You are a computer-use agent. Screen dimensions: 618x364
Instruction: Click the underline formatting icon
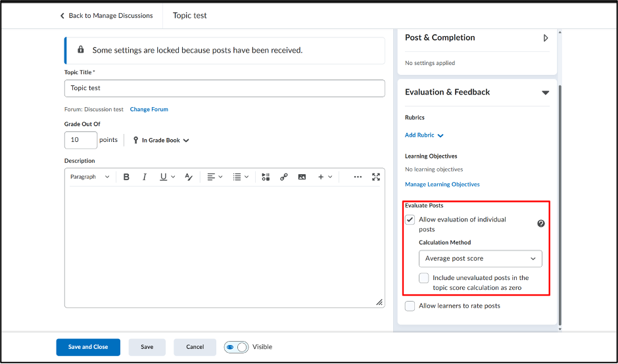click(x=163, y=177)
